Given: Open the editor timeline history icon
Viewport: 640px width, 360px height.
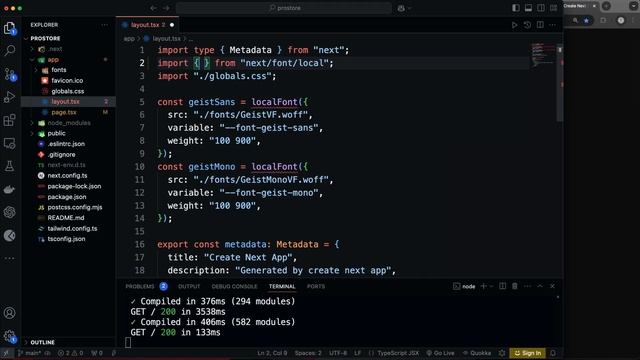Looking at the screenshot, I should point(527,25).
